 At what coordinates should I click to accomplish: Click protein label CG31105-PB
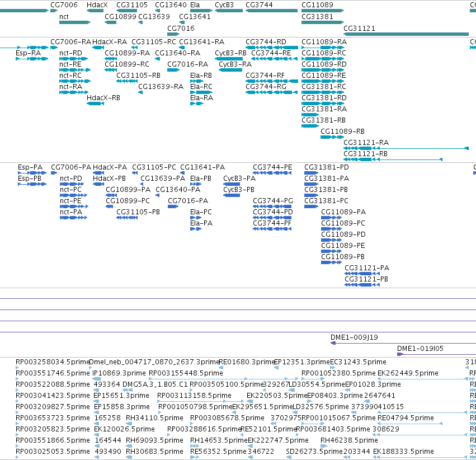pos(138,212)
